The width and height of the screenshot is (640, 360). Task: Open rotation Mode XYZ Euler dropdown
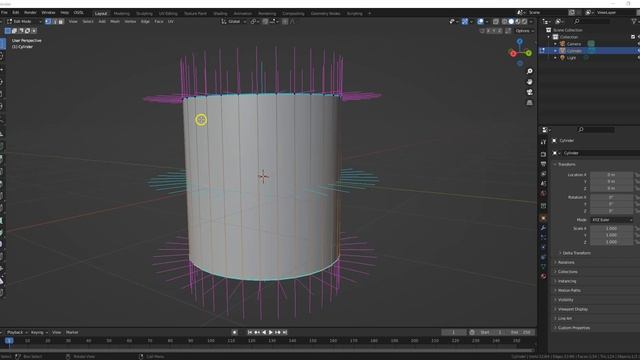[x=612, y=220]
